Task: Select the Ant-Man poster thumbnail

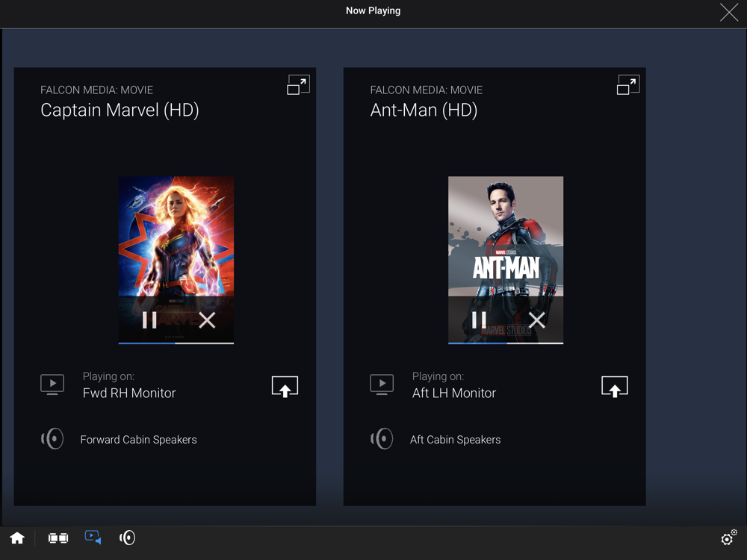Action: 506,260
